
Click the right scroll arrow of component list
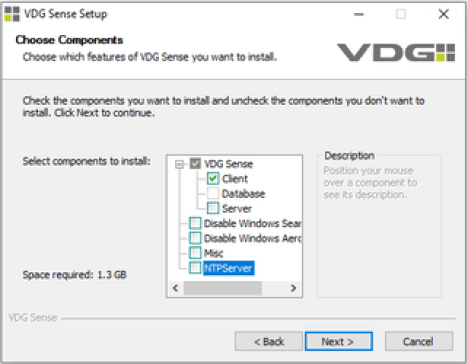293,288
